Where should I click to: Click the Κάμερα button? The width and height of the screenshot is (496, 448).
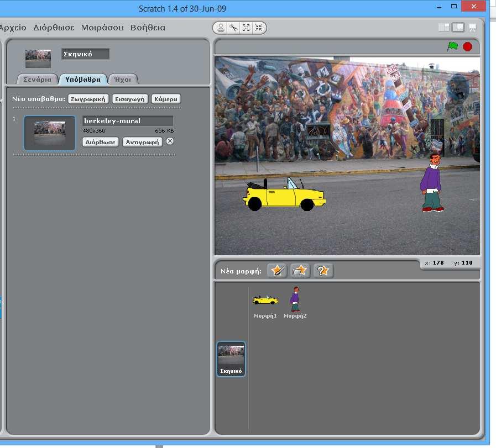point(166,99)
